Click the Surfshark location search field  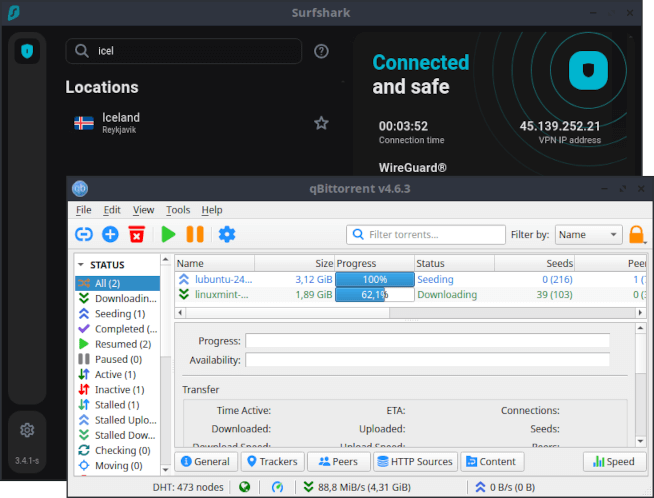tap(184, 51)
